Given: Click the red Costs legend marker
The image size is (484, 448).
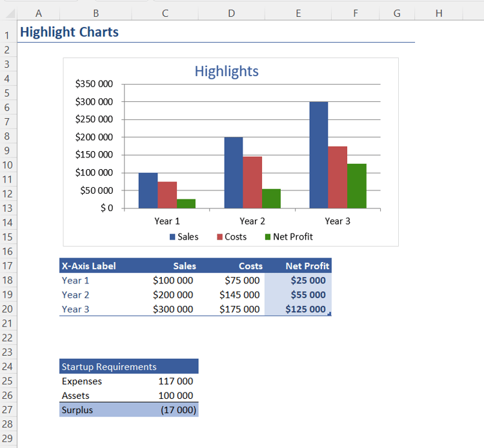Looking at the screenshot, I should tap(219, 237).
